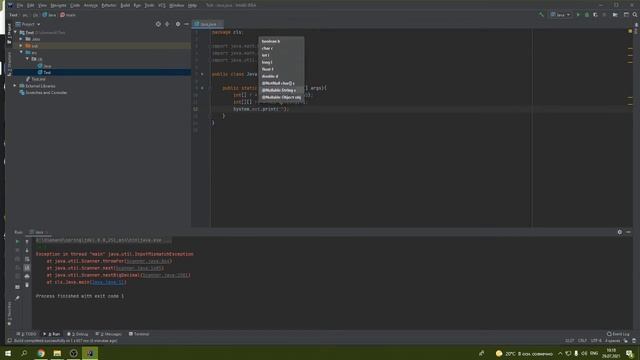Image resolution: width=640 pixels, height=360 pixels.
Task: Minimize the Run tool window
Action: tap(629, 232)
